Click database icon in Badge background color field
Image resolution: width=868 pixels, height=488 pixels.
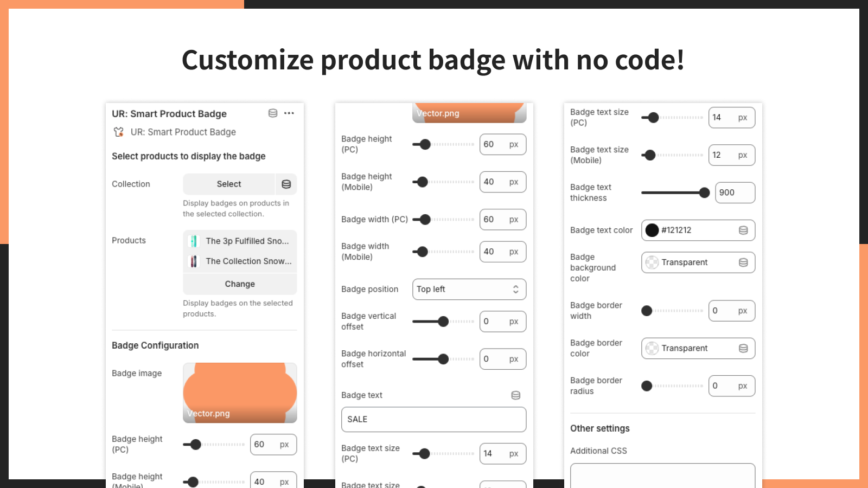743,262
